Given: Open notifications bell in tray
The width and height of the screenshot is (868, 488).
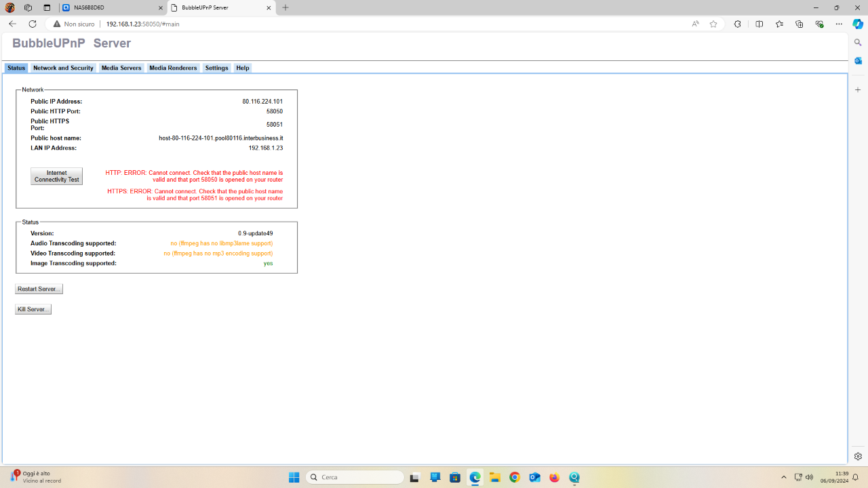Looking at the screenshot, I should coord(856,477).
